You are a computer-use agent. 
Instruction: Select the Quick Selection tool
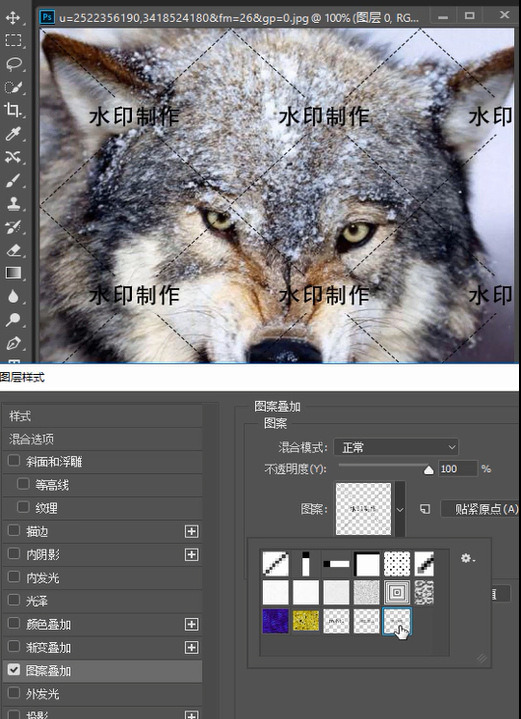pyautogui.click(x=12, y=87)
